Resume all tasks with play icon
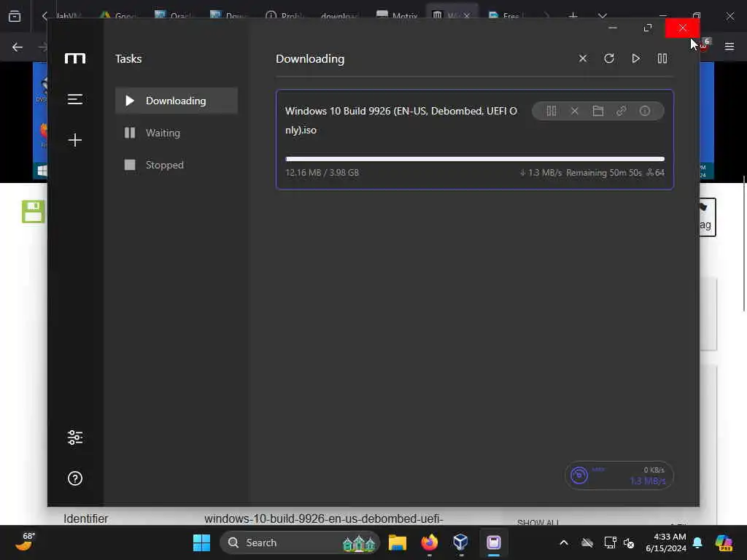 635,58
